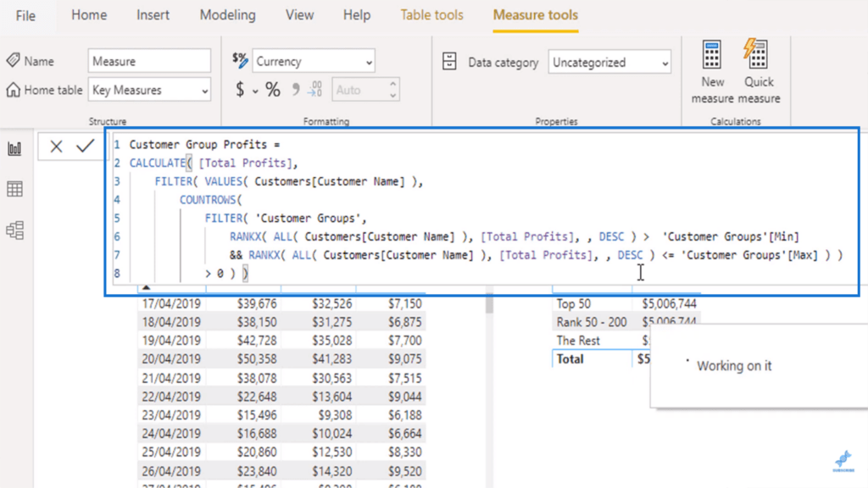868x488 pixels.
Task: Click the measure Name input field
Action: (x=149, y=61)
